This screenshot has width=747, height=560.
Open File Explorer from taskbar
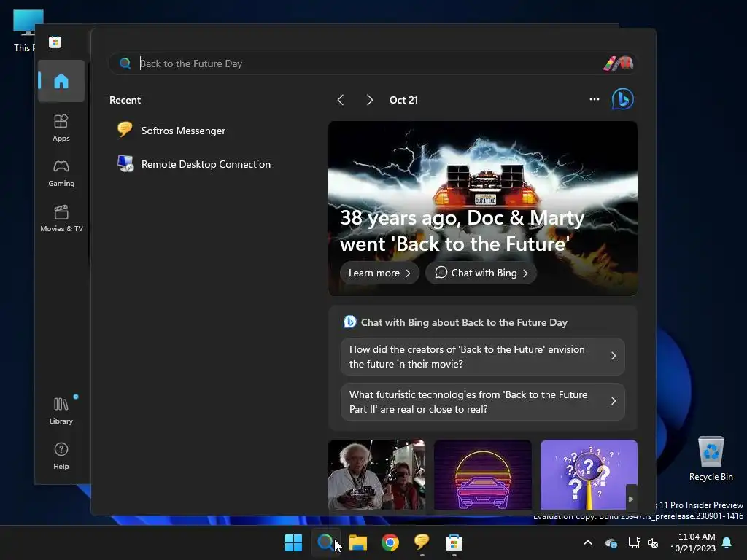(357, 542)
